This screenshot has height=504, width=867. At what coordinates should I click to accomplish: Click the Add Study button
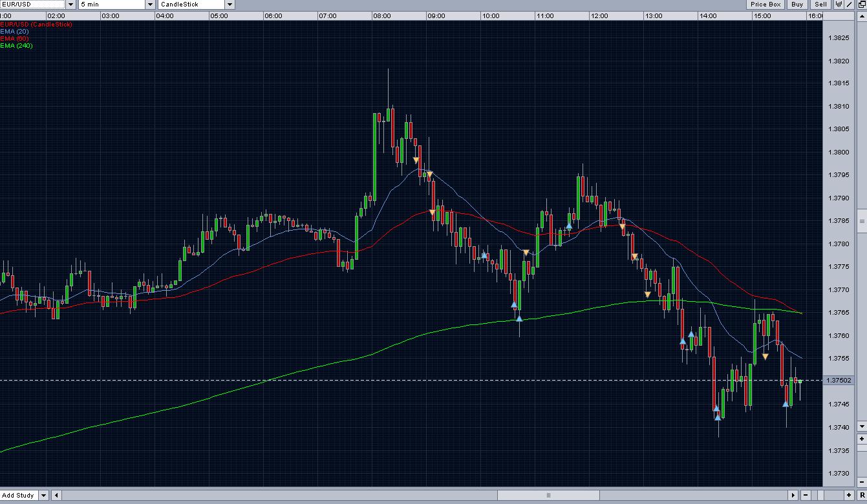(19, 496)
